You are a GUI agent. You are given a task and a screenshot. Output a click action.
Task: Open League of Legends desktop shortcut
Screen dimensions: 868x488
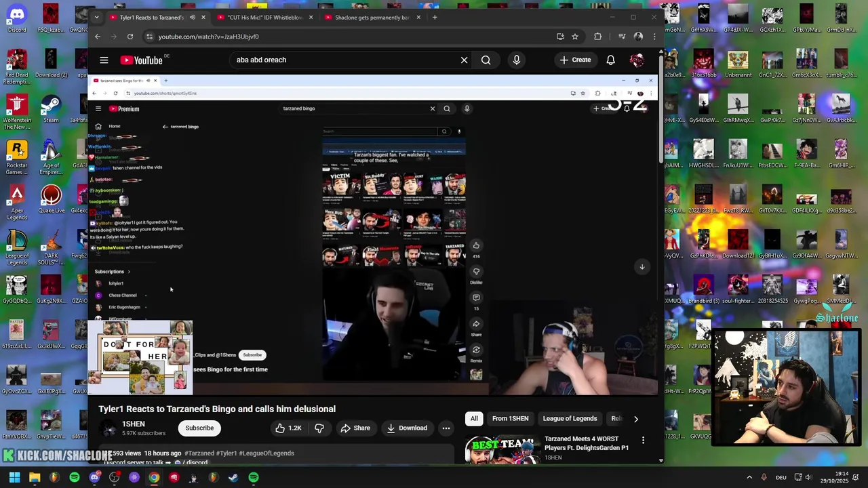17,247
